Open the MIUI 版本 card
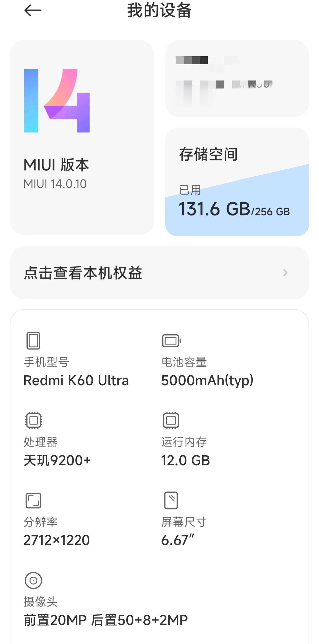 [x=82, y=137]
